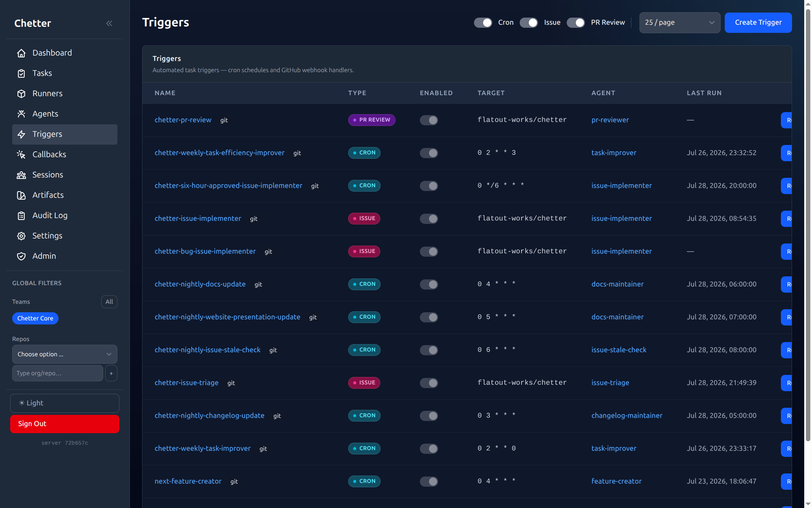Viewport: 812px width, 508px height.
Task: Click the last run Jul 23, 2026, 18:06:47
Action: 721,481
